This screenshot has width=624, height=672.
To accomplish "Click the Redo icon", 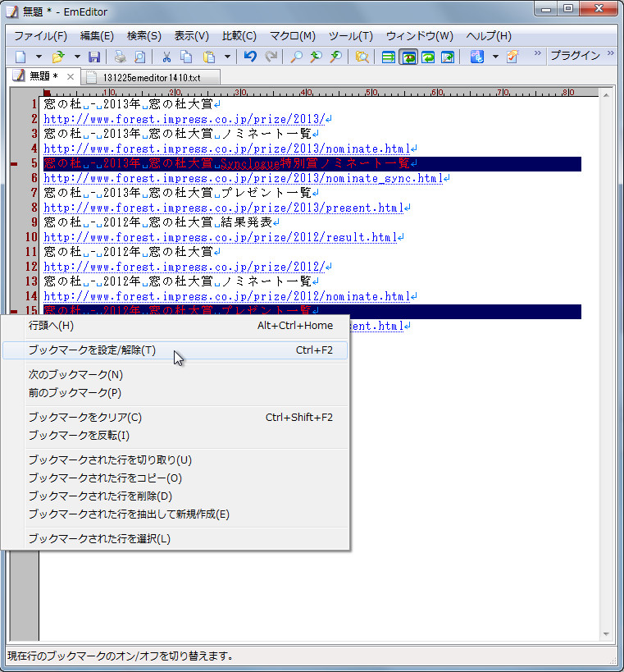I will [x=271, y=57].
